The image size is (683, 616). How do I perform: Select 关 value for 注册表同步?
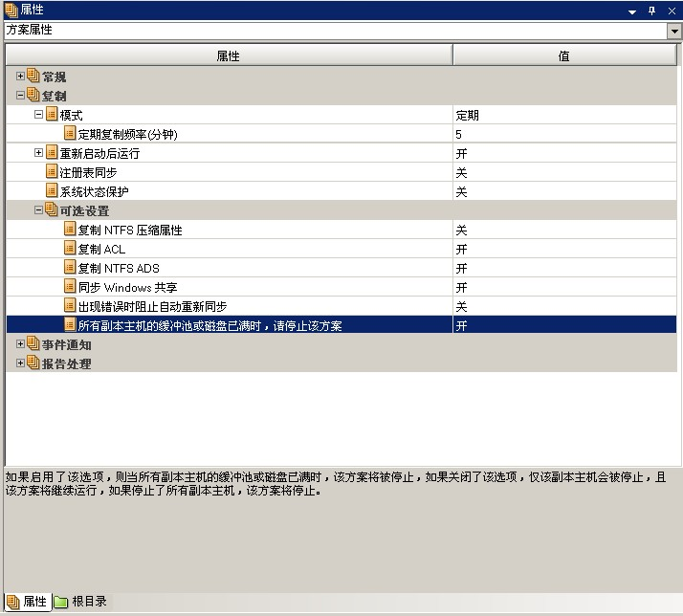(x=461, y=173)
